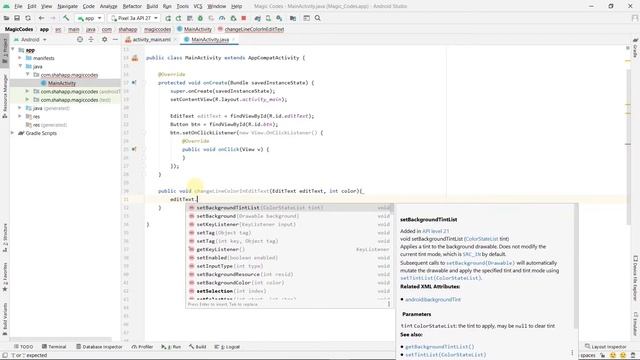The height and width of the screenshot is (360, 640).
Task: Select setKeyListener completion item
Action: [x=289, y=224]
